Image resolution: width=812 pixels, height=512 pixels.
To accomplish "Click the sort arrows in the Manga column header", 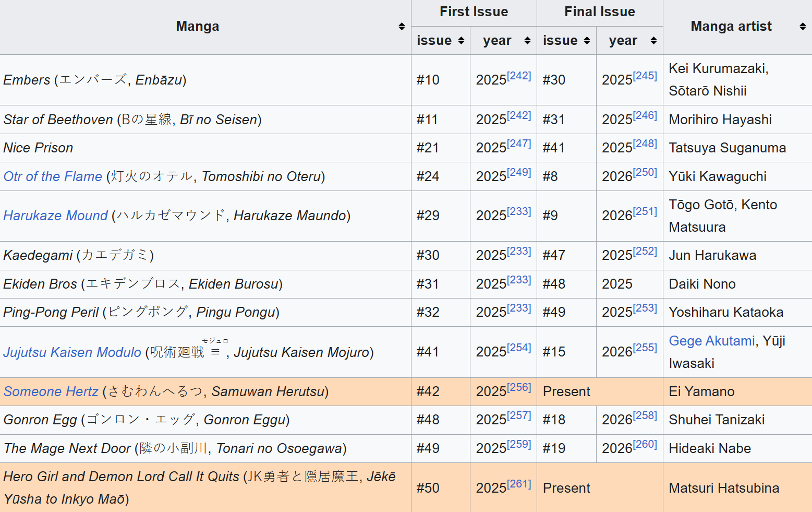I will [402, 27].
